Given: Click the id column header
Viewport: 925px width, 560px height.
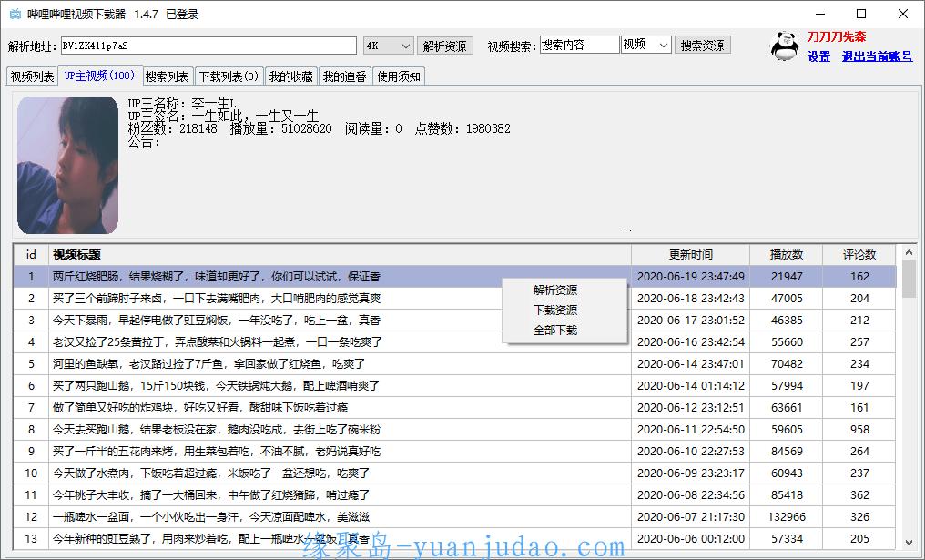Looking at the screenshot, I should (x=31, y=254).
